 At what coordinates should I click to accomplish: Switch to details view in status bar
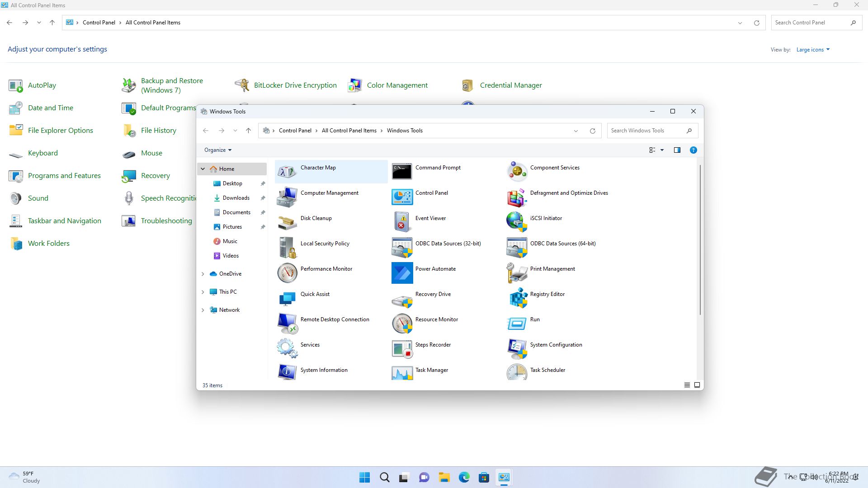coord(687,385)
